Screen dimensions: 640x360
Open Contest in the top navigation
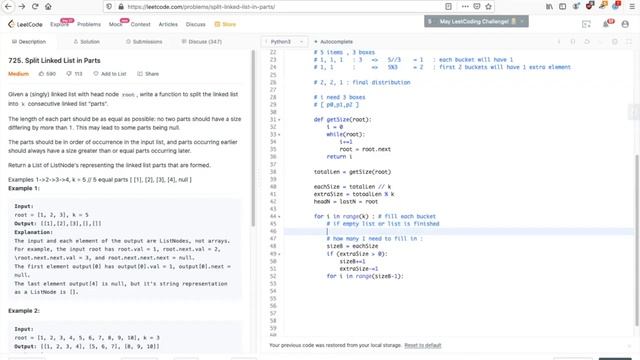140,24
